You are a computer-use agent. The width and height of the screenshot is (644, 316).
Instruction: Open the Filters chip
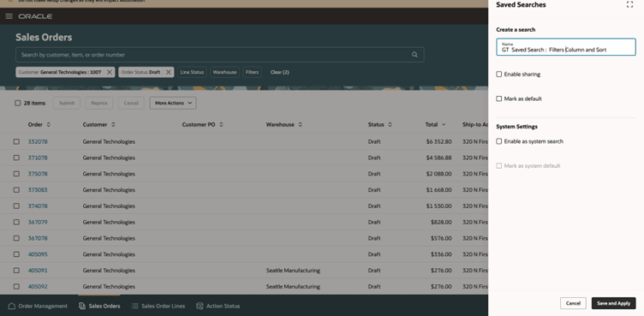(252, 72)
